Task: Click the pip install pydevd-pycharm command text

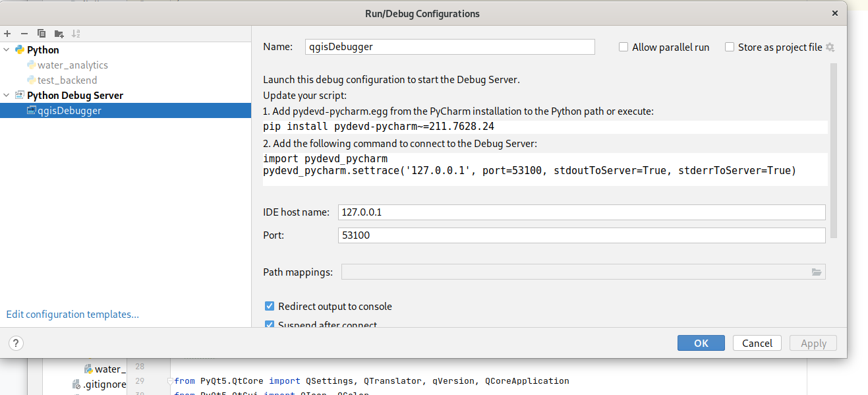Action: pos(379,127)
